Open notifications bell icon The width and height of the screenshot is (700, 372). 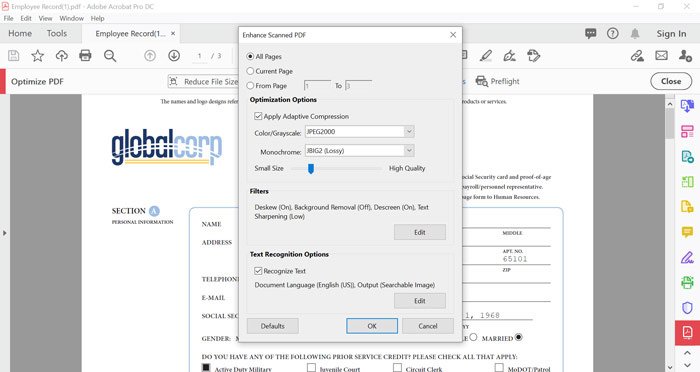point(635,33)
